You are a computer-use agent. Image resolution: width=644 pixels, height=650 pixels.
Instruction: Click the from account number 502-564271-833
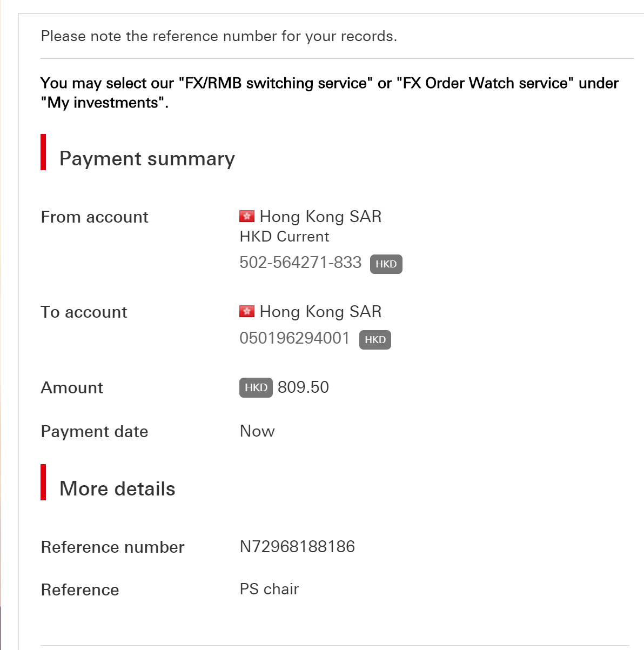300,263
